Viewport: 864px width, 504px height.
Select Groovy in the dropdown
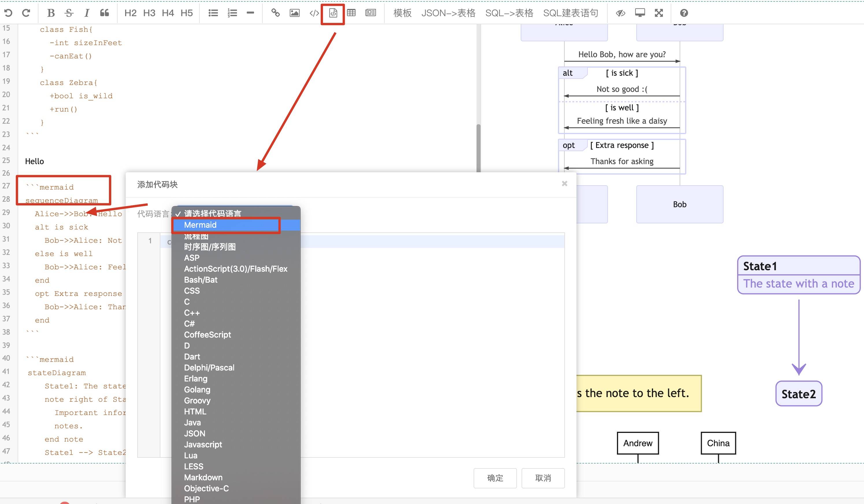[x=236, y=401]
